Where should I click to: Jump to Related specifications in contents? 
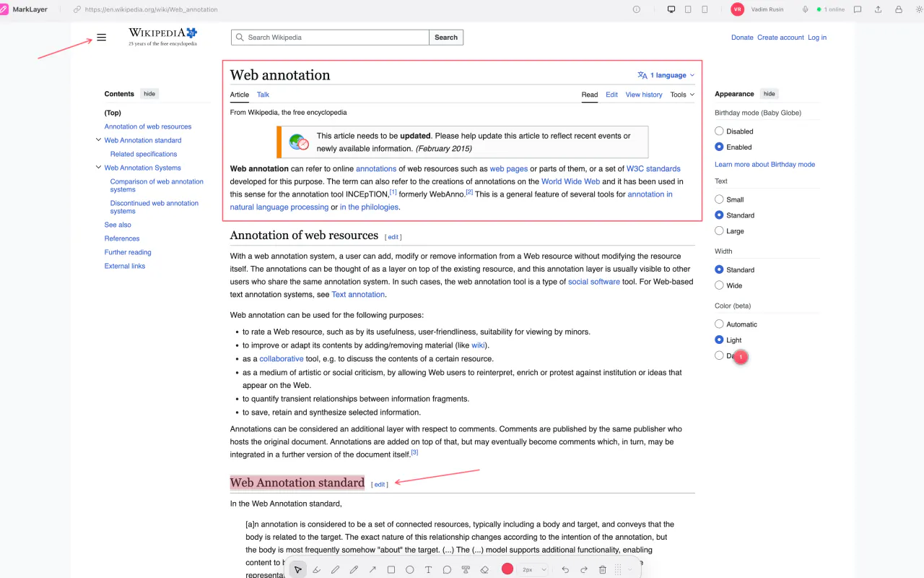tap(144, 154)
